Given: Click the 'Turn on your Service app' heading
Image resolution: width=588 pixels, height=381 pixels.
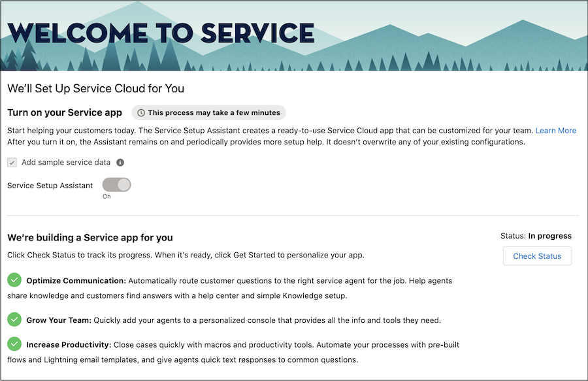Looking at the screenshot, I should pos(65,112).
